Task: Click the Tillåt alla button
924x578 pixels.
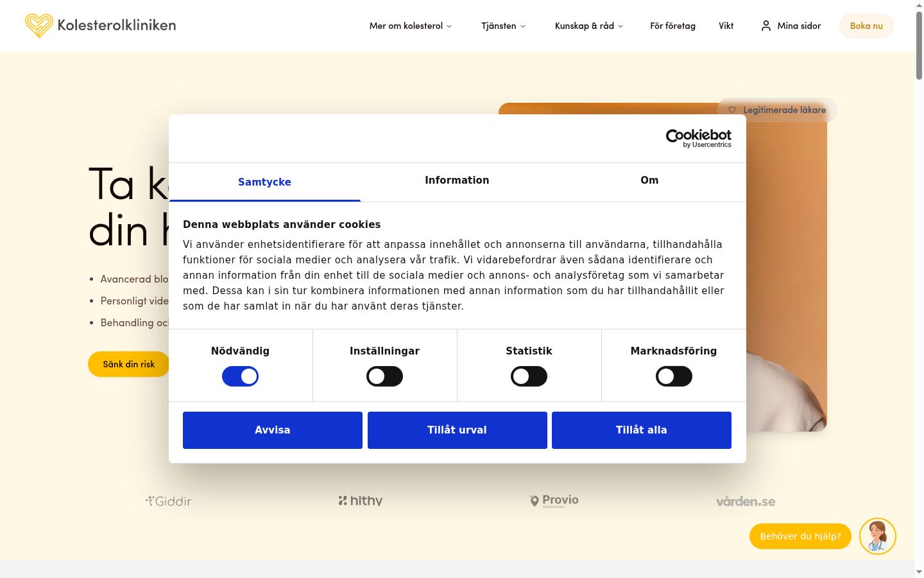Action: [642, 430]
